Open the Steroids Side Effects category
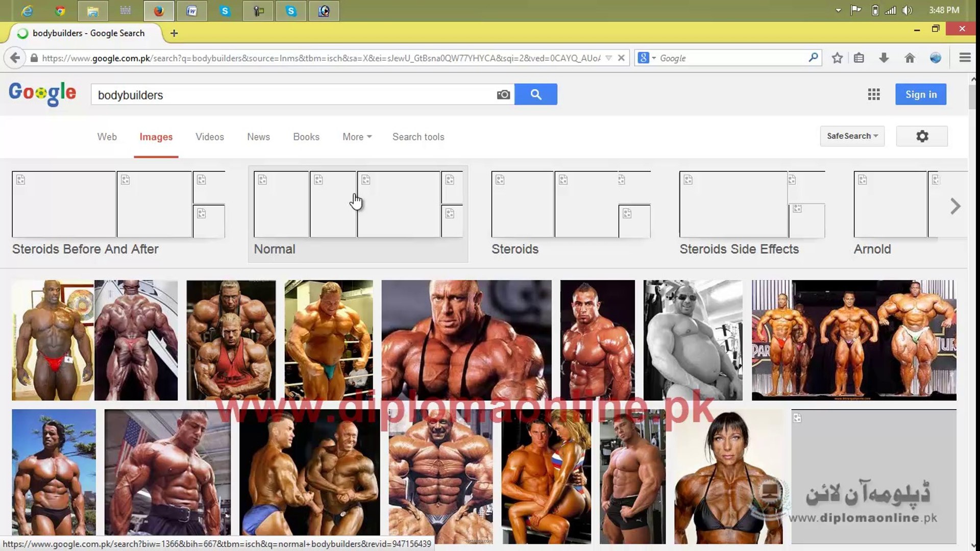The image size is (980, 551). (752, 213)
